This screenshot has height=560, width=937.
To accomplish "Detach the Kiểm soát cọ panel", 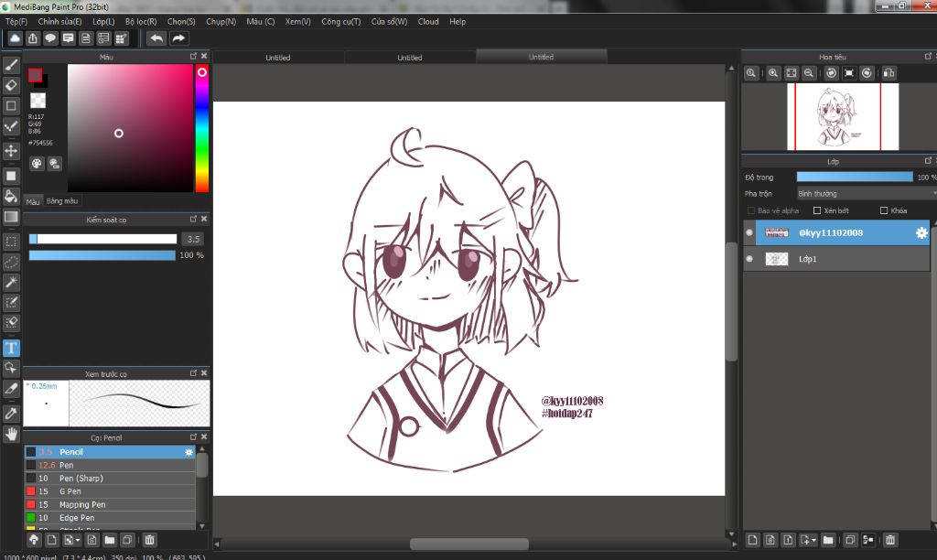I will 193,219.
